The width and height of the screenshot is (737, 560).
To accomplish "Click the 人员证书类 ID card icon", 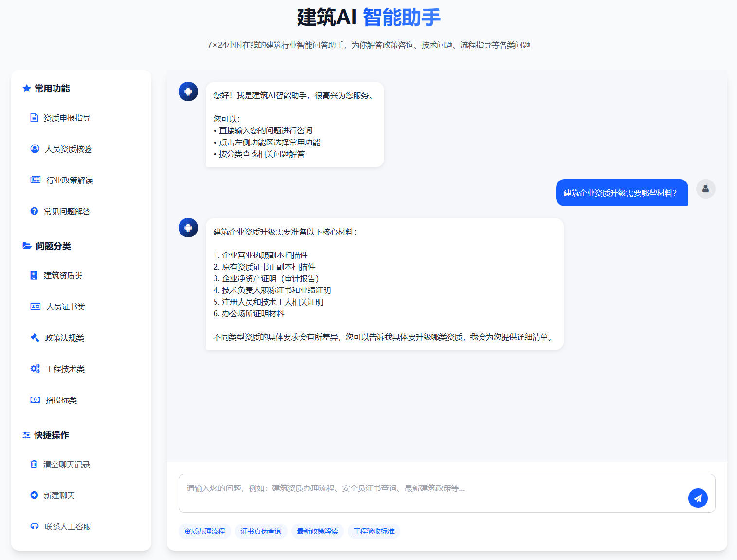I will 35,307.
